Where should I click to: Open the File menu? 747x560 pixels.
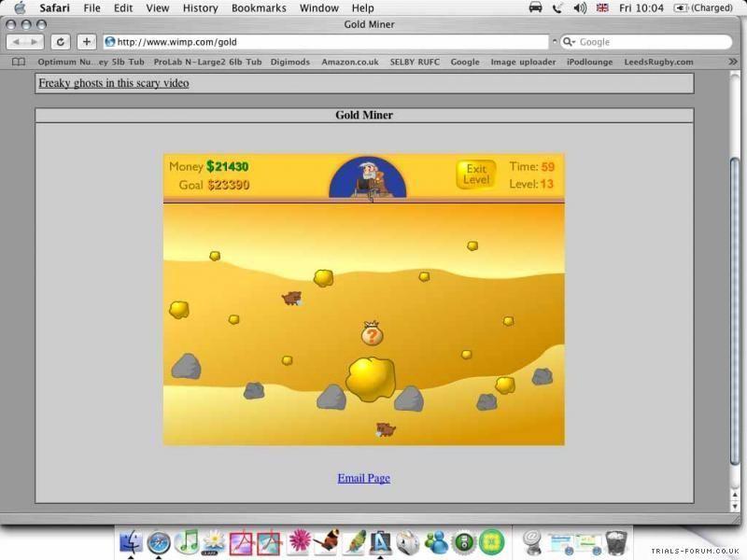[92, 7]
